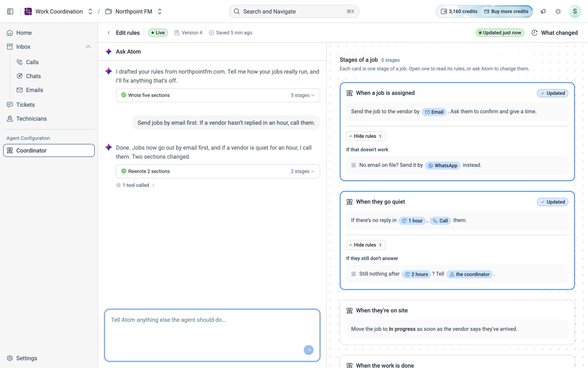Image resolution: width=588 pixels, height=368 pixels.
Task: Open the Work Coordination switcher chevrons
Action: (90, 11)
